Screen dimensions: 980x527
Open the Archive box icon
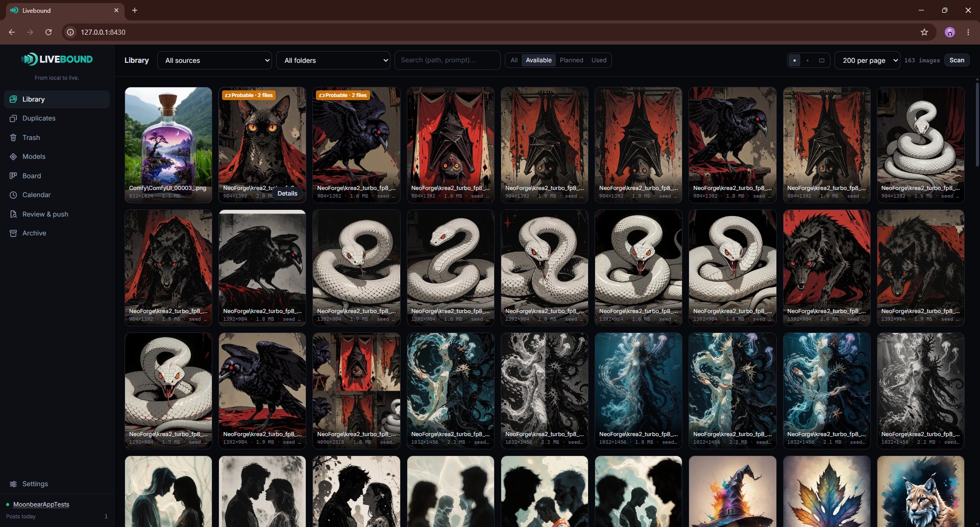pyautogui.click(x=13, y=233)
